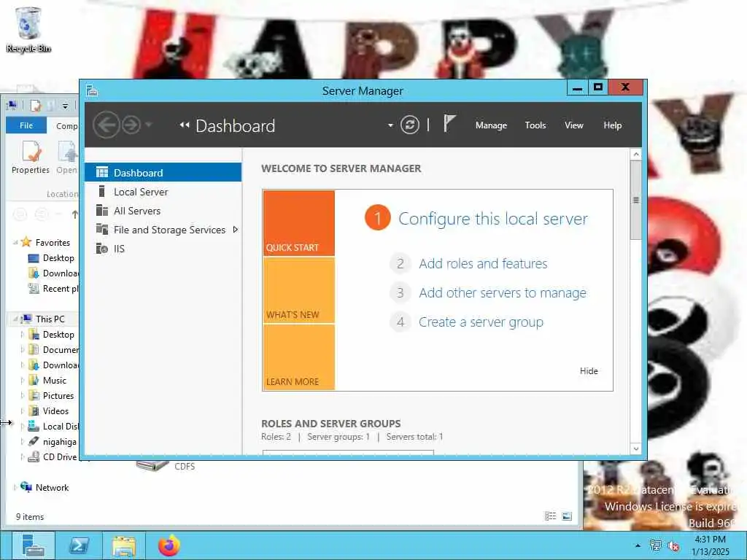Image resolution: width=747 pixels, height=560 pixels.
Task: Select Local Server in the navigation pane
Action: 163,192
